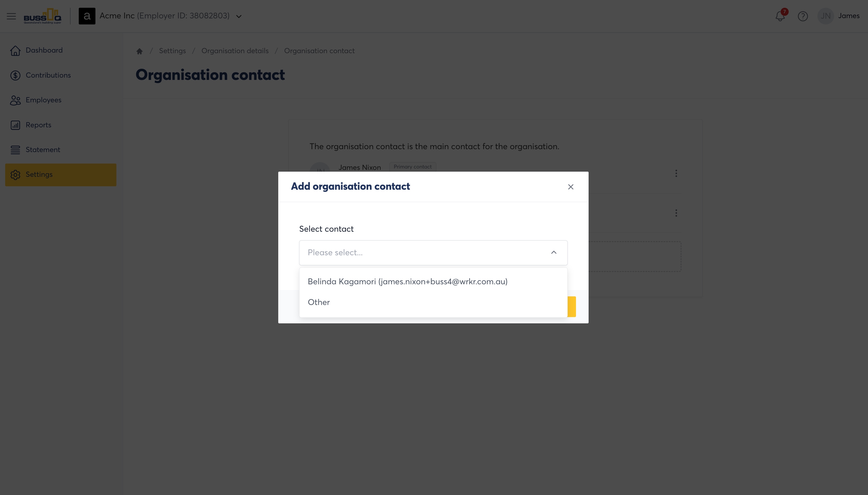
Task: Go to home via breadcrumb house icon
Action: point(139,51)
